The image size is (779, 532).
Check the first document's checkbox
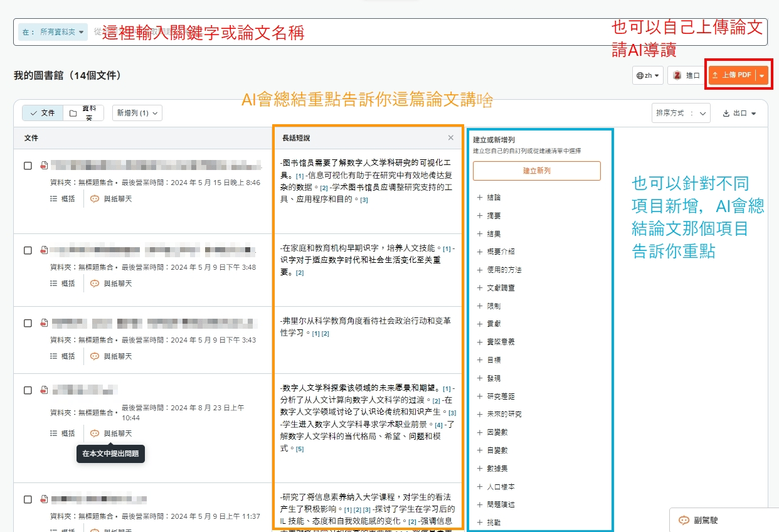28,166
